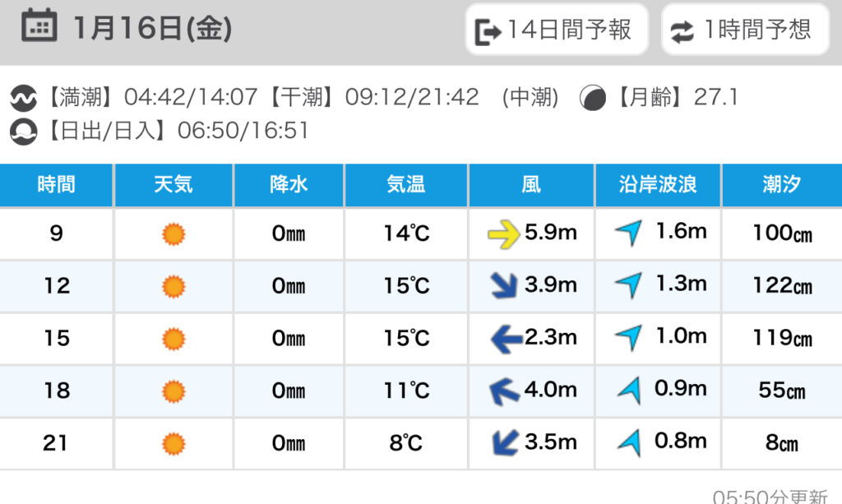
Task: Select the 天気 column header
Action: [173, 184]
